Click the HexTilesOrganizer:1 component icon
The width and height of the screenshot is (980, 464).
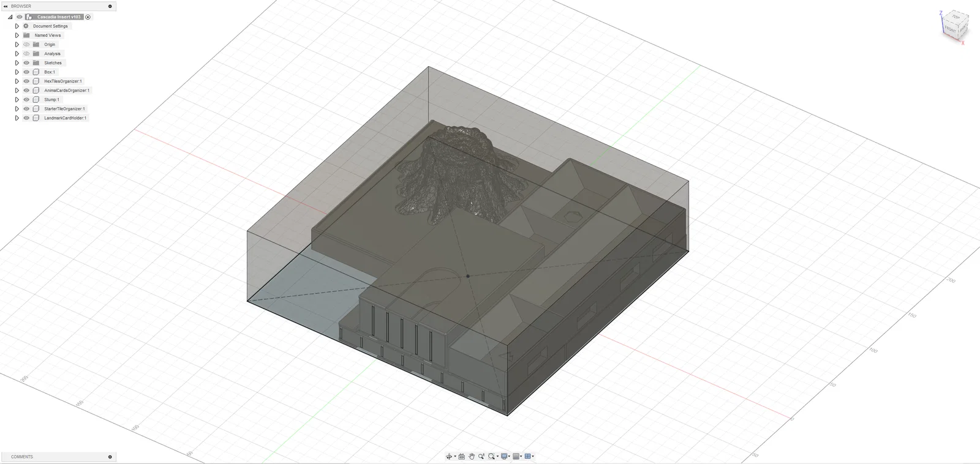pos(36,81)
